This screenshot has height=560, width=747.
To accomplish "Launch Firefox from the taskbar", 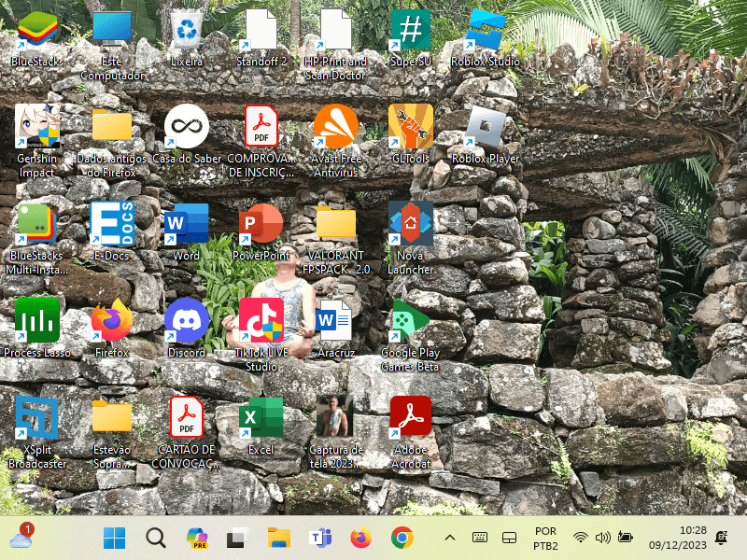I will pos(361,539).
